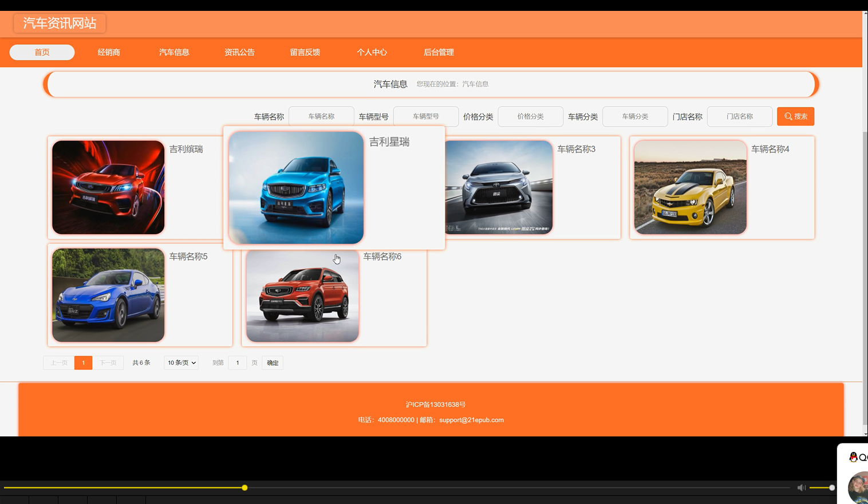Open the 汽车信息 navigation item
868x504 pixels.
[x=174, y=52]
